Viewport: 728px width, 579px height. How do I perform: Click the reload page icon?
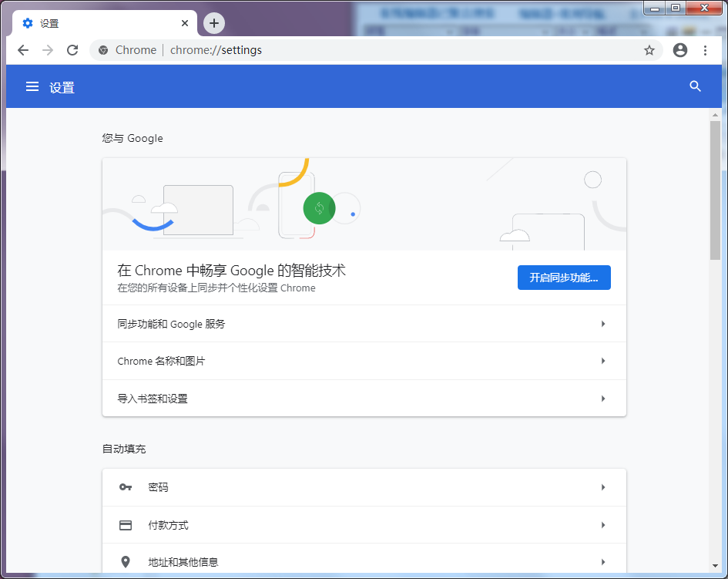coord(72,49)
